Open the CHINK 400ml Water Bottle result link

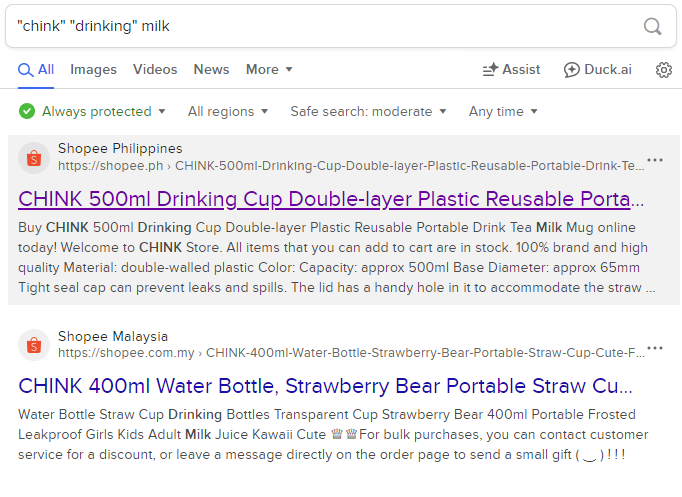click(325, 386)
